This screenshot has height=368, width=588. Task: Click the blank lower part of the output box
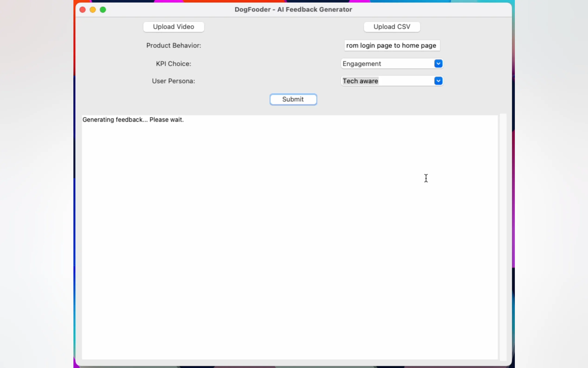[289, 316]
